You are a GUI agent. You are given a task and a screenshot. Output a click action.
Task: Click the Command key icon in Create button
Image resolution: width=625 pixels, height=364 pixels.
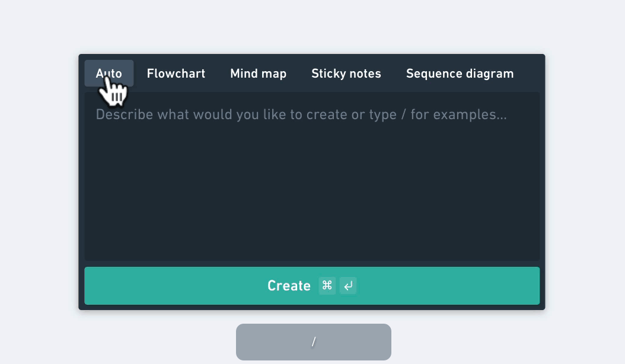click(327, 285)
